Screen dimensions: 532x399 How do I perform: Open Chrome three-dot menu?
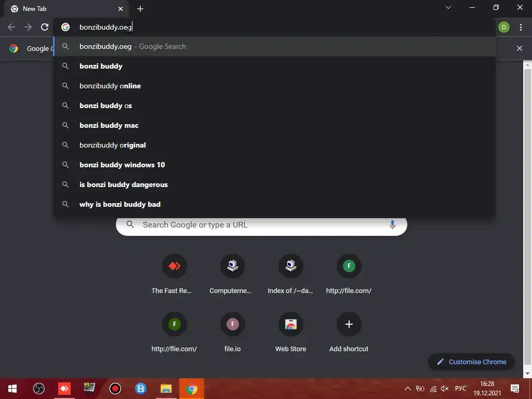[521, 27]
